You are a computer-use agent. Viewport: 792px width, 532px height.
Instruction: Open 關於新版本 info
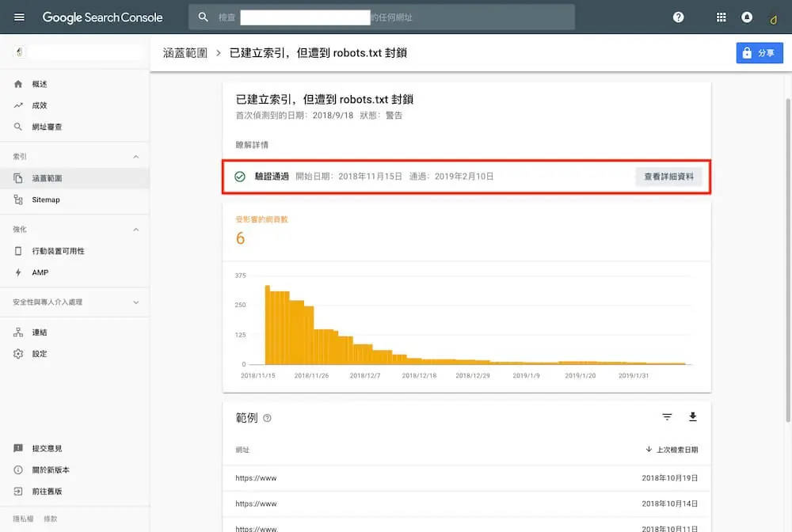[x=74, y=470]
